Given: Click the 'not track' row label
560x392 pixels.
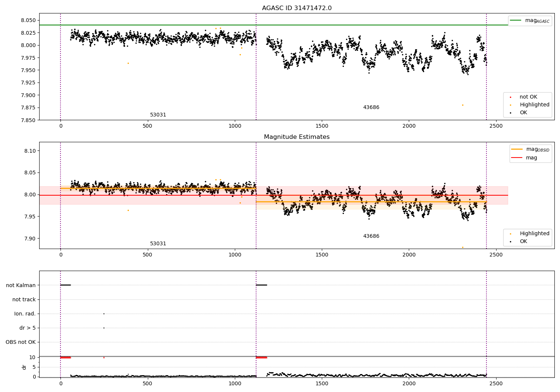Looking at the screenshot, I should pyautogui.click(x=24, y=299).
